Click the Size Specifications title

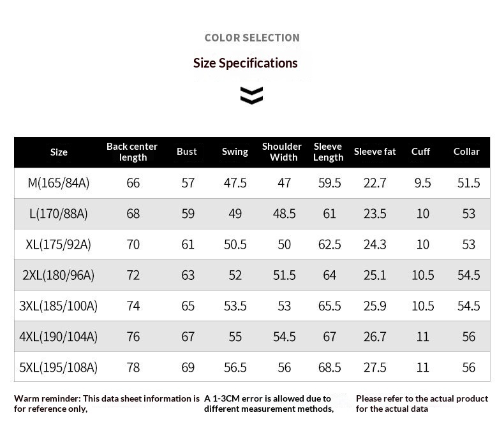245,63
